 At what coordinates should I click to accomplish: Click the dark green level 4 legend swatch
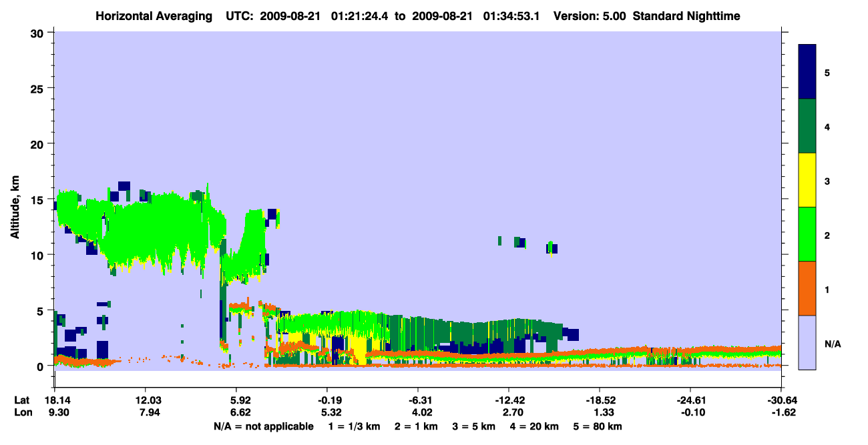(x=808, y=126)
